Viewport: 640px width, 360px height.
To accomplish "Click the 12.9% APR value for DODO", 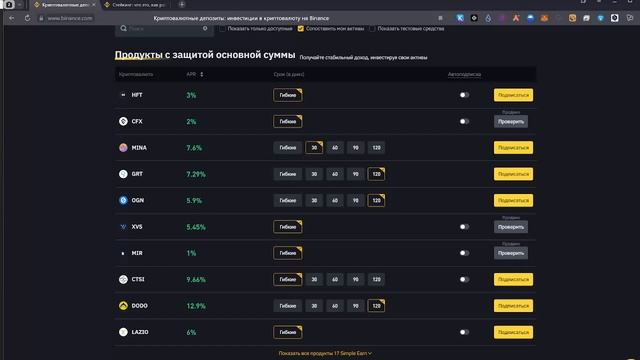I will 196,306.
